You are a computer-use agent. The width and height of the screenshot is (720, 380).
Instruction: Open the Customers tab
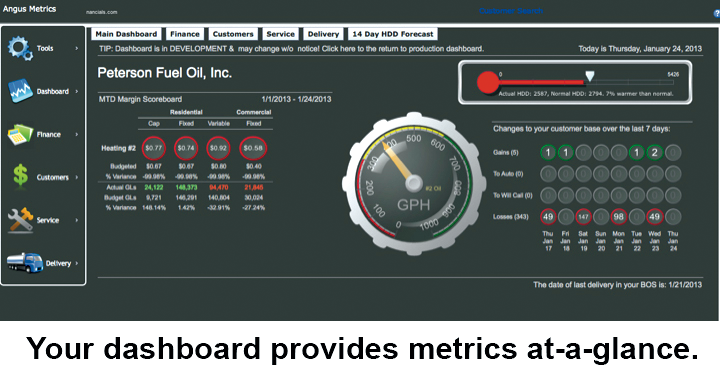[x=233, y=34]
